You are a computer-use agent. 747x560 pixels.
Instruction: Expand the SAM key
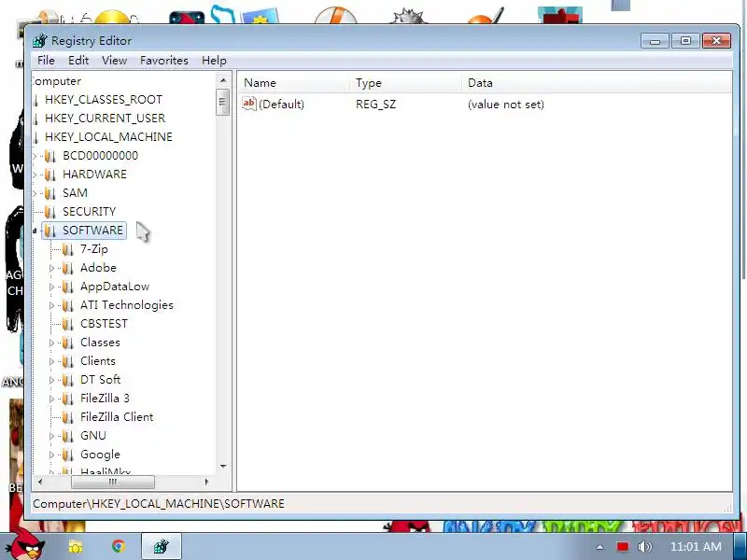click(x=35, y=193)
